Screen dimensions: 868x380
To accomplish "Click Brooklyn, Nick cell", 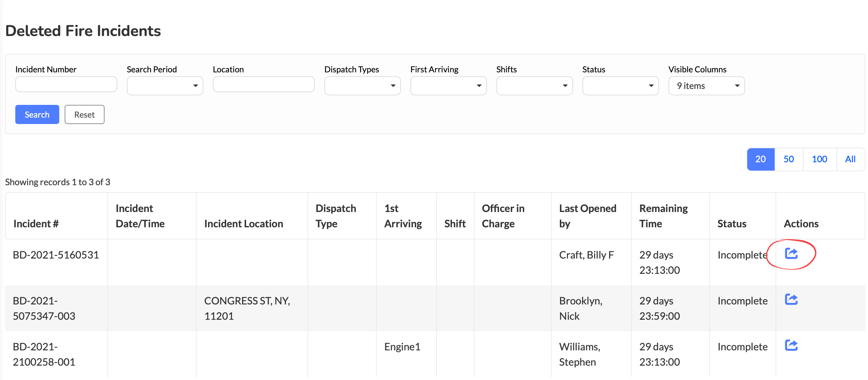I will pyautogui.click(x=581, y=308).
